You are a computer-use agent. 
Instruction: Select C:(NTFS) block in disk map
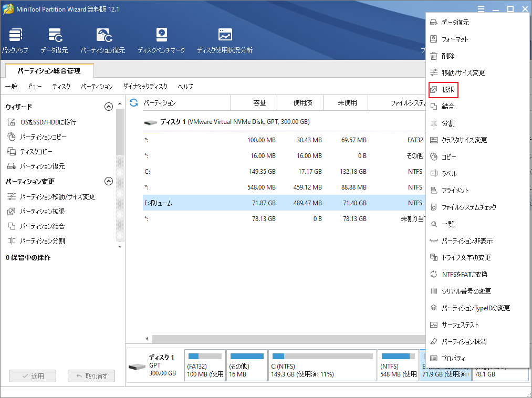[x=322, y=365]
